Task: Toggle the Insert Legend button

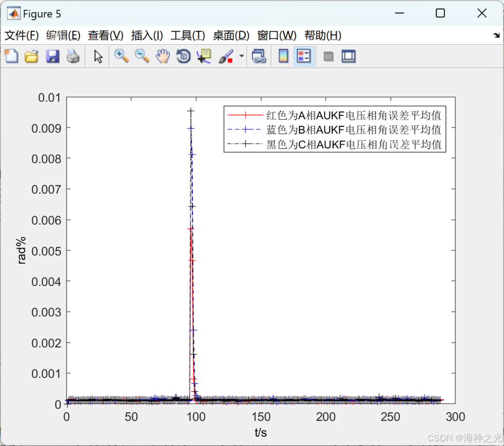Action: pyautogui.click(x=304, y=56)
